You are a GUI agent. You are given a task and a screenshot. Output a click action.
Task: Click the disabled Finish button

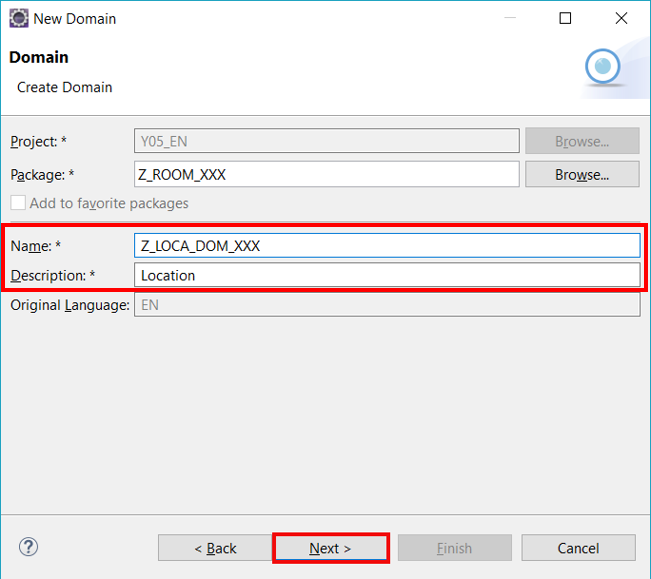click(455, 548)
